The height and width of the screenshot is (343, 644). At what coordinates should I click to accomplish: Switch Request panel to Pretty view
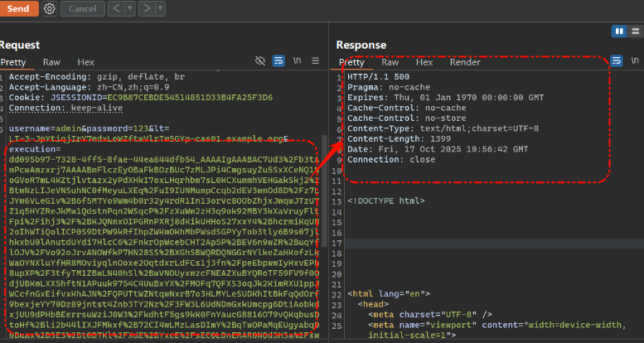click(x=13, y=62)
